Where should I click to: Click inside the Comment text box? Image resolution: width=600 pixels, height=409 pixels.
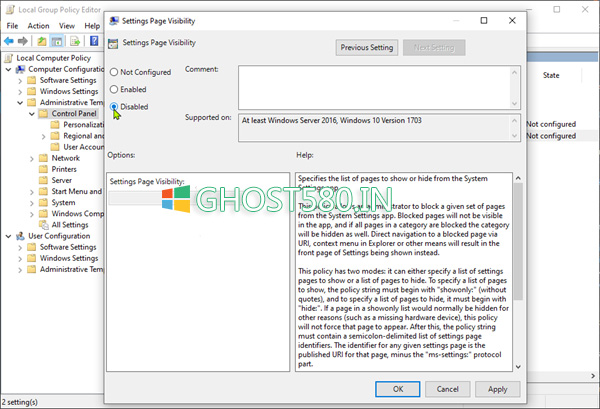tap(374, 88)
